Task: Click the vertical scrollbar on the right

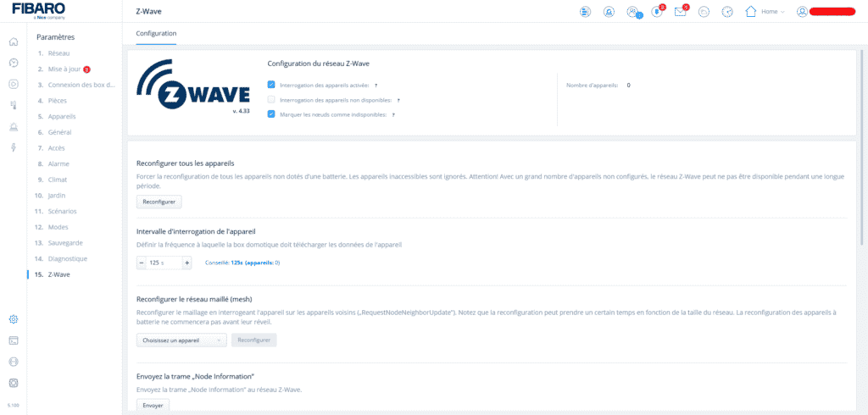Action: point(861,147)
